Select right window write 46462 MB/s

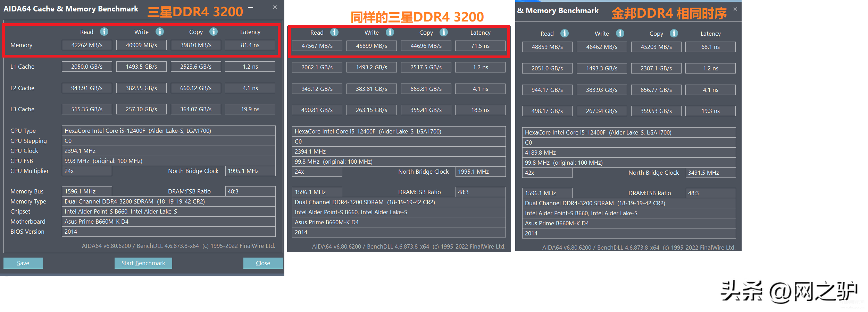click(602, 47)
